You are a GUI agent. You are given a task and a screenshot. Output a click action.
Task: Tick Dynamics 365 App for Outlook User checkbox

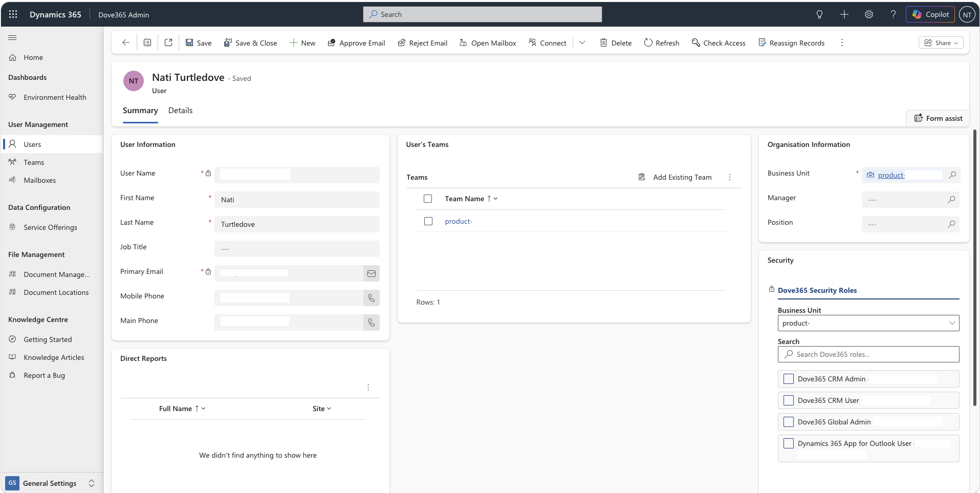pyautogui.click(x=789, y=443)
